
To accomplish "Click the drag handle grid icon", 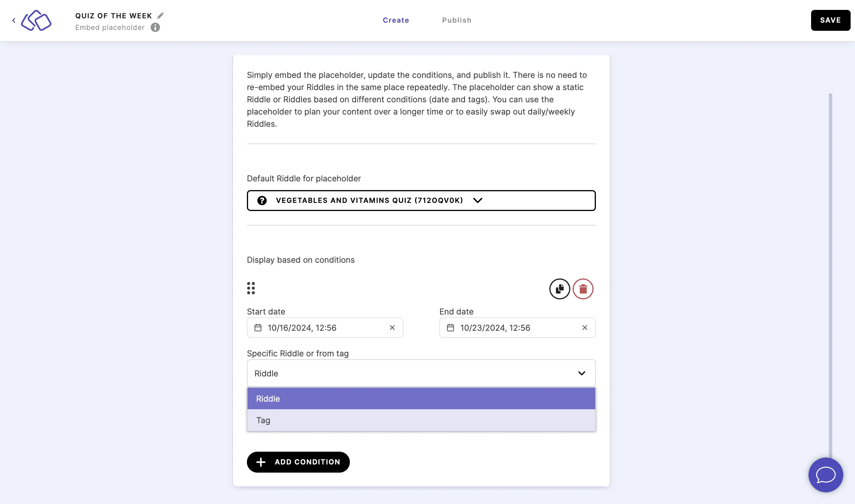I will (251, 289).
